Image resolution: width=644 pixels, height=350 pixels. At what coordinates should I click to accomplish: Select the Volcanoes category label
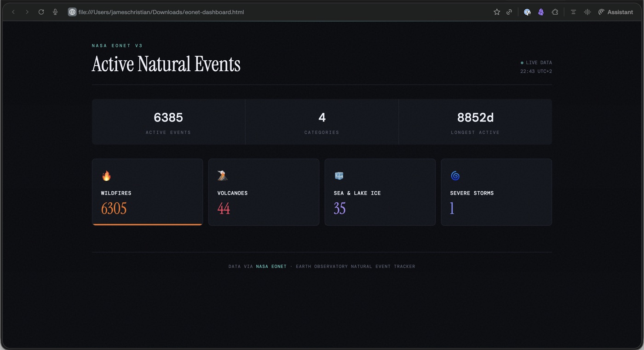(x=233, y=193)
